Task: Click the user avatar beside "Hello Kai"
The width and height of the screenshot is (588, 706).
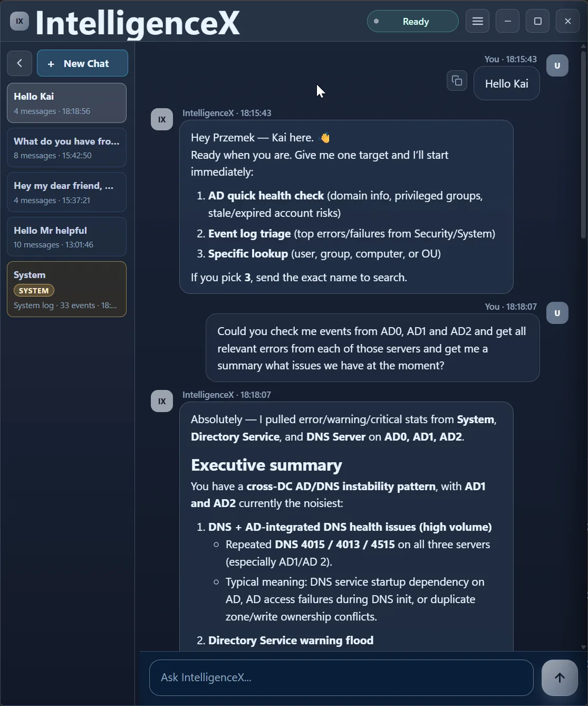Action: point(557,66)
